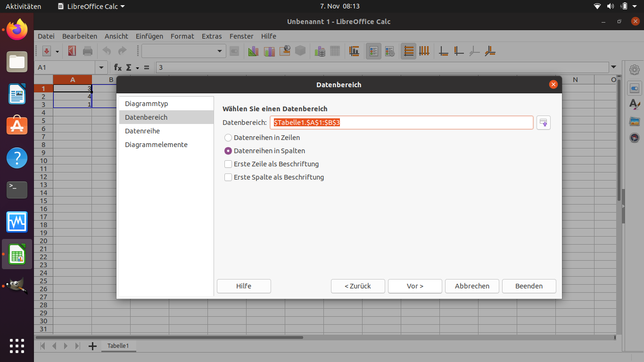Click the Zurück button

point(358,286)
